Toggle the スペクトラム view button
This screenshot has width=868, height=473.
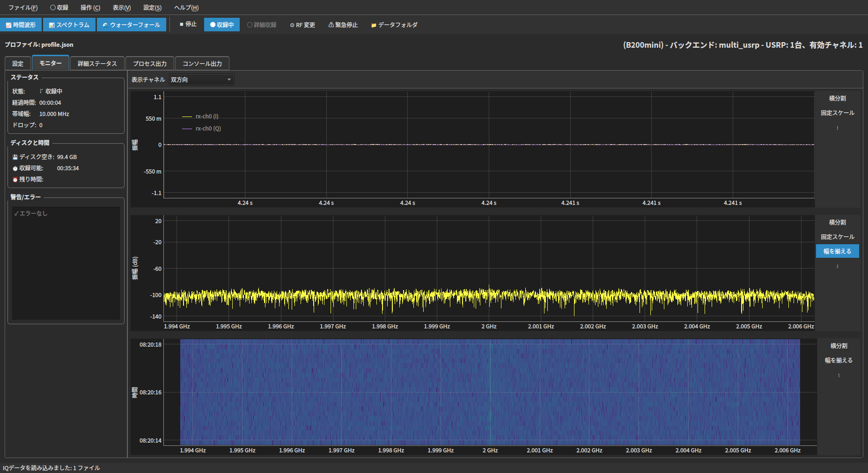pos(69,25)
